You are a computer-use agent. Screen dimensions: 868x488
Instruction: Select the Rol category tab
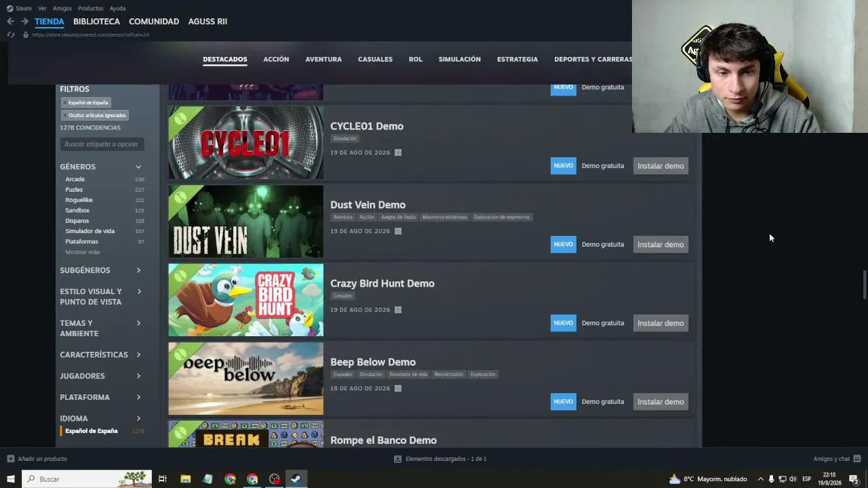tap(416, 60)
